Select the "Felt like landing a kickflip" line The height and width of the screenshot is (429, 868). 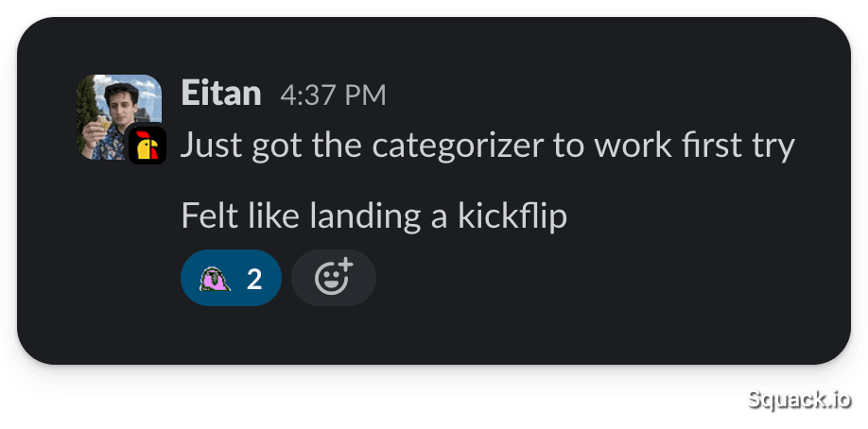[373, 216]
